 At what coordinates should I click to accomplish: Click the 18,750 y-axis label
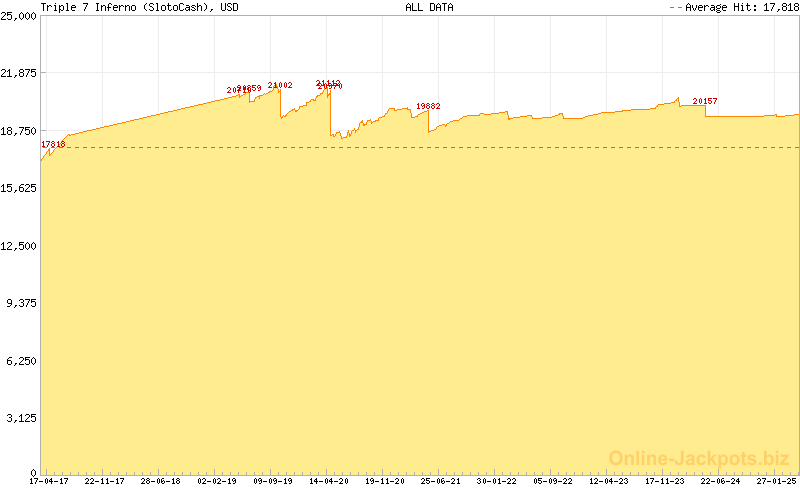[20, 131]
